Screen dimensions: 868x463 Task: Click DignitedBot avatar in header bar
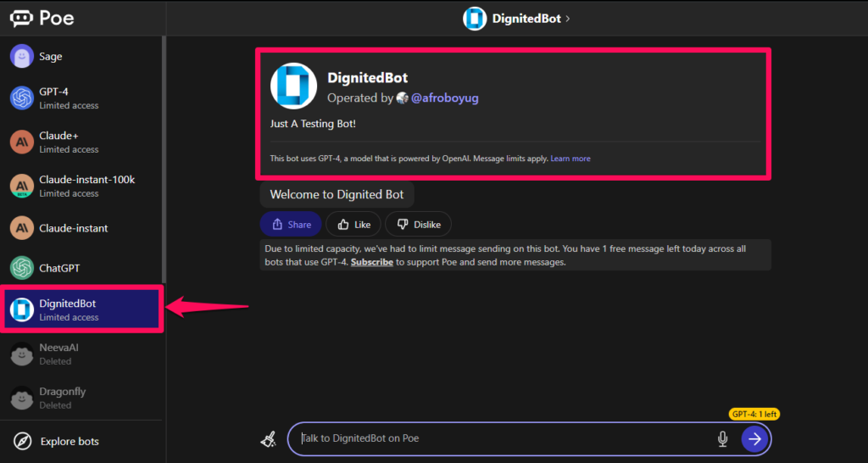pyautogui.click(x=475, y=19)
